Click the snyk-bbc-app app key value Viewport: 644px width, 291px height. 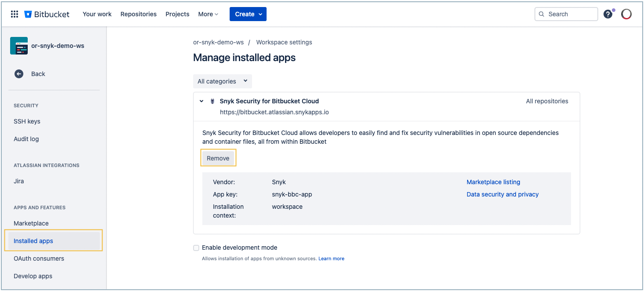point(292,194)
